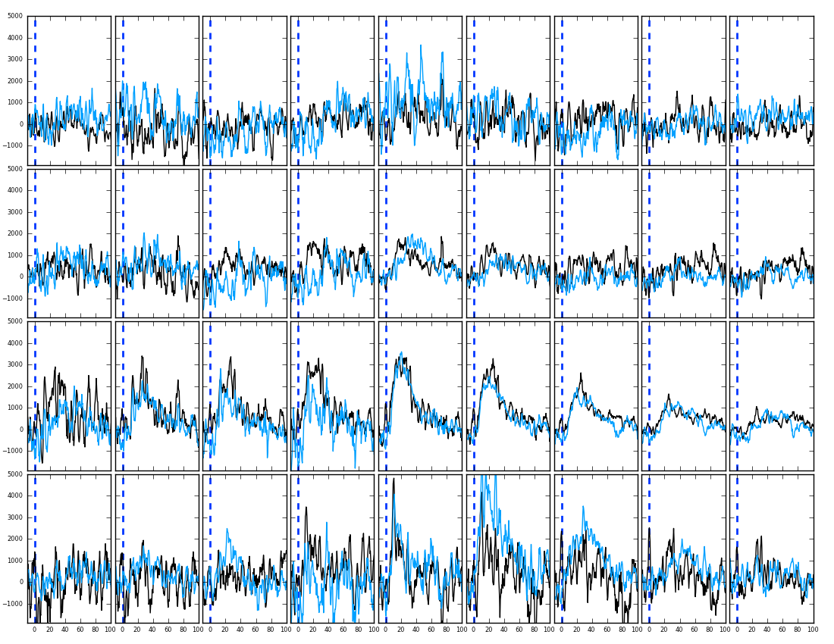
Task: Select bottom-row subplot with black spike near 5000
Action: coord(420,549)
